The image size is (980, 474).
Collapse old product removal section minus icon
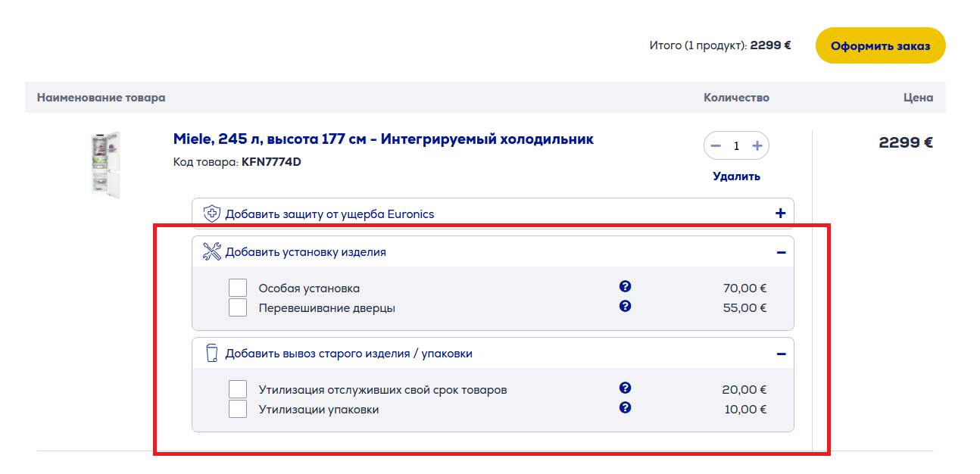[781, 354]
